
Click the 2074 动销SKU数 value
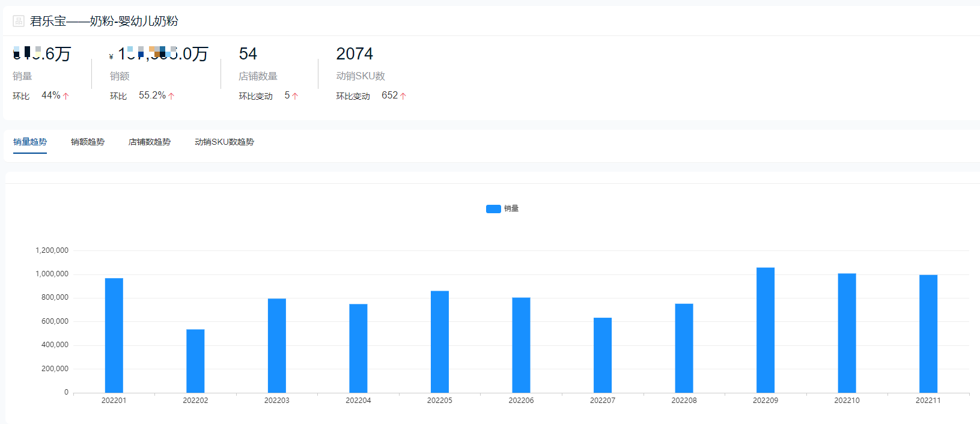(x=355, y=54)
